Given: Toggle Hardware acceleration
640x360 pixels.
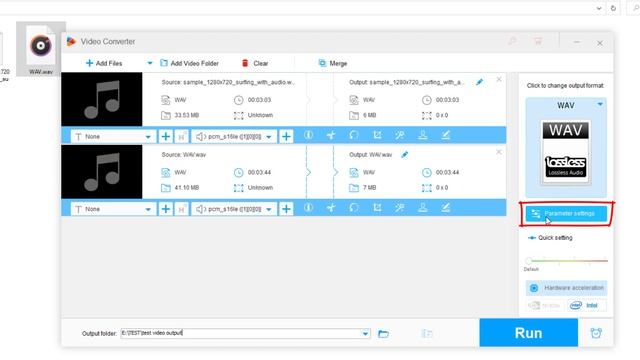Looking at the screenshot, I should point(566,288).
